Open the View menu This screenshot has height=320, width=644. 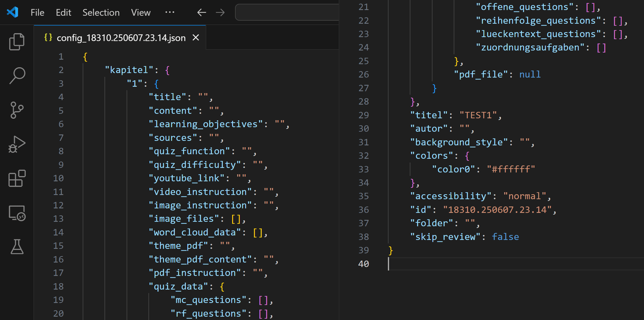141,13
